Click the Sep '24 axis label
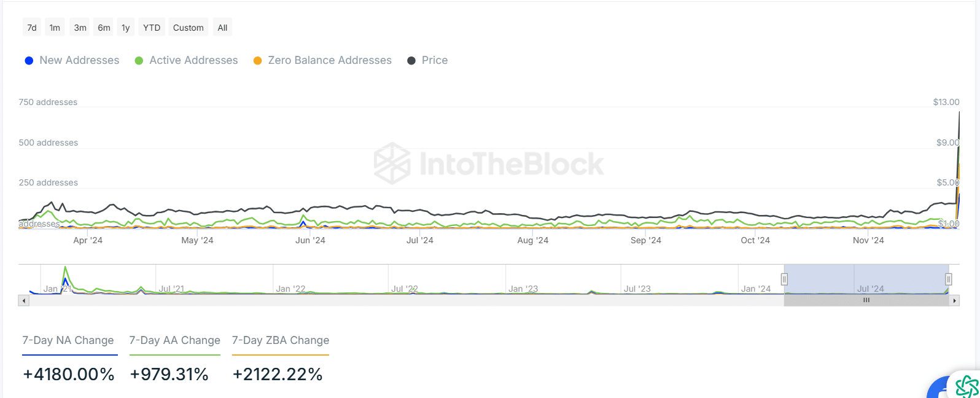This screenshot has height=398, width=980. tap(646, 240)
